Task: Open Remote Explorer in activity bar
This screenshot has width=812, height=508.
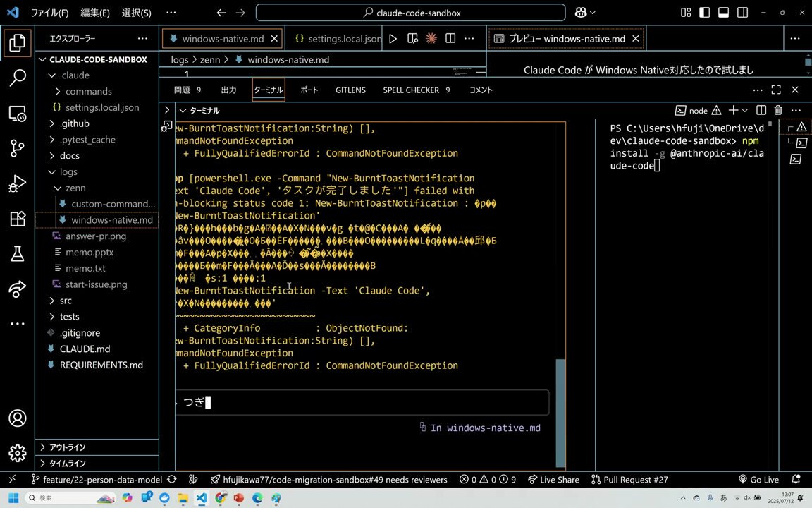Action: point(17,113)
